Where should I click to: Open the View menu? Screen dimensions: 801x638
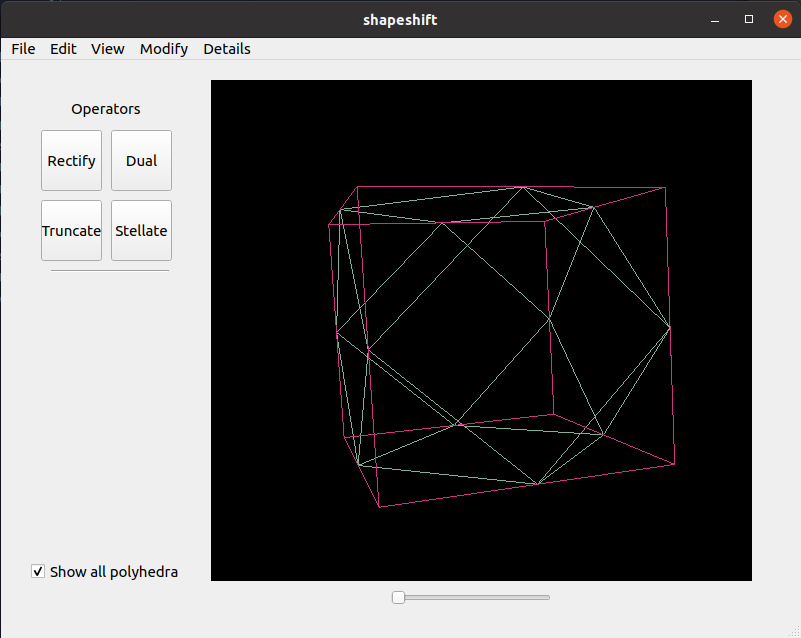[x=108, y=49]
